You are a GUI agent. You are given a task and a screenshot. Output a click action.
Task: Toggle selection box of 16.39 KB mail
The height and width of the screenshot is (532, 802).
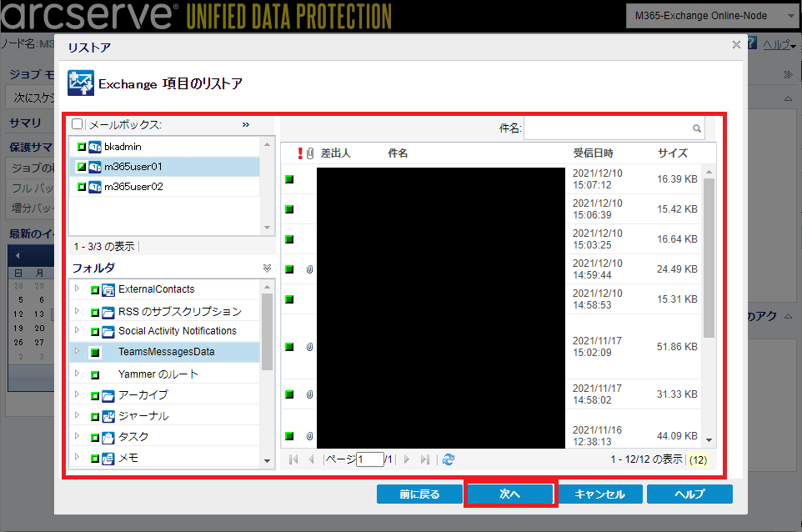point(289,179)
